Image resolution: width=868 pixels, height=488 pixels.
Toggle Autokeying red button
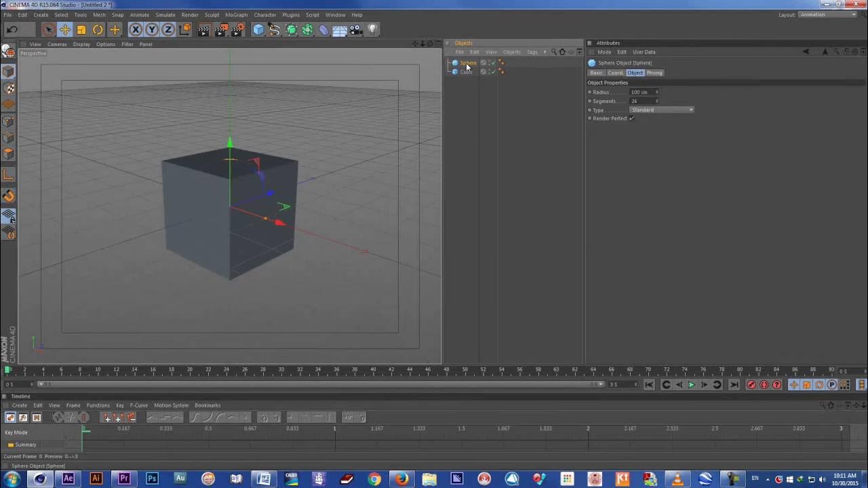tap(764, 385)
